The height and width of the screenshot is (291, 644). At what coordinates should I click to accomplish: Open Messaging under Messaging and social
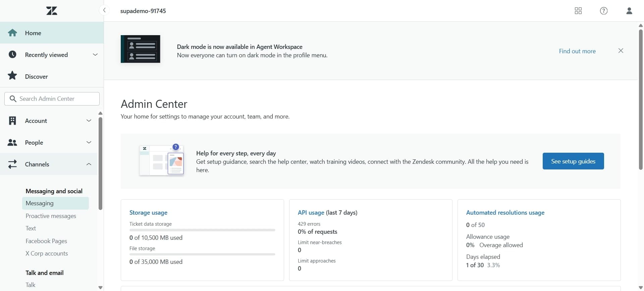coord(55,203)
